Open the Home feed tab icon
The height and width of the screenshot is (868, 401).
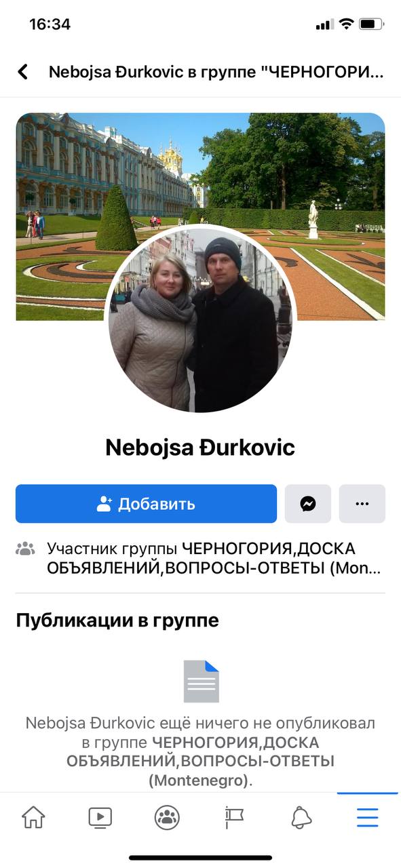click(33, 818)
